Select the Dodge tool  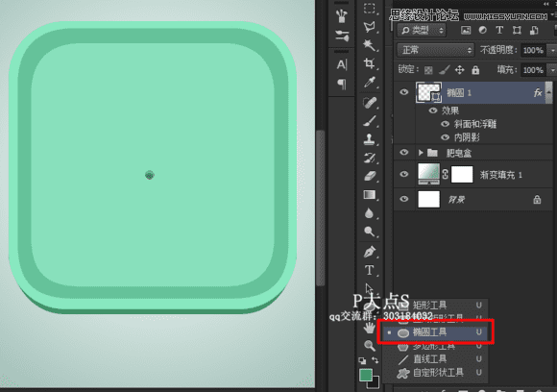[x=370, y=232]
